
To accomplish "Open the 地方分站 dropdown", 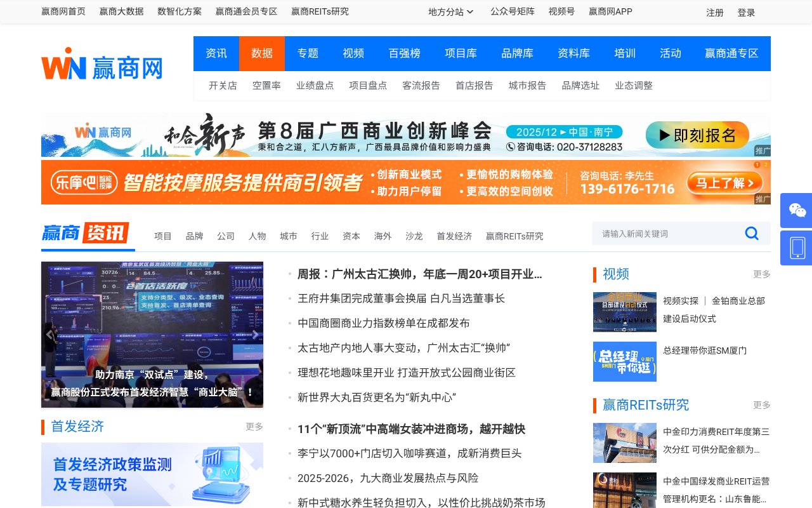I will click(450, 11).
